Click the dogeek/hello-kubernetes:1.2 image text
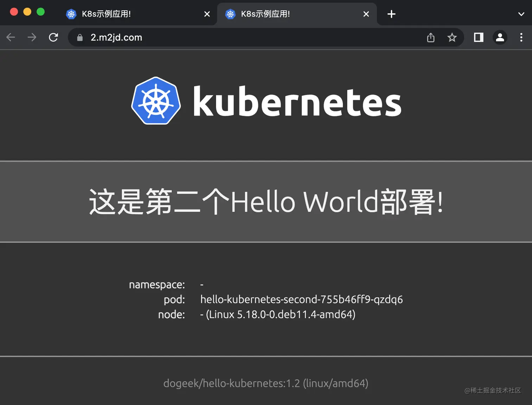532x405 pixels. click(x=266, y=383)
